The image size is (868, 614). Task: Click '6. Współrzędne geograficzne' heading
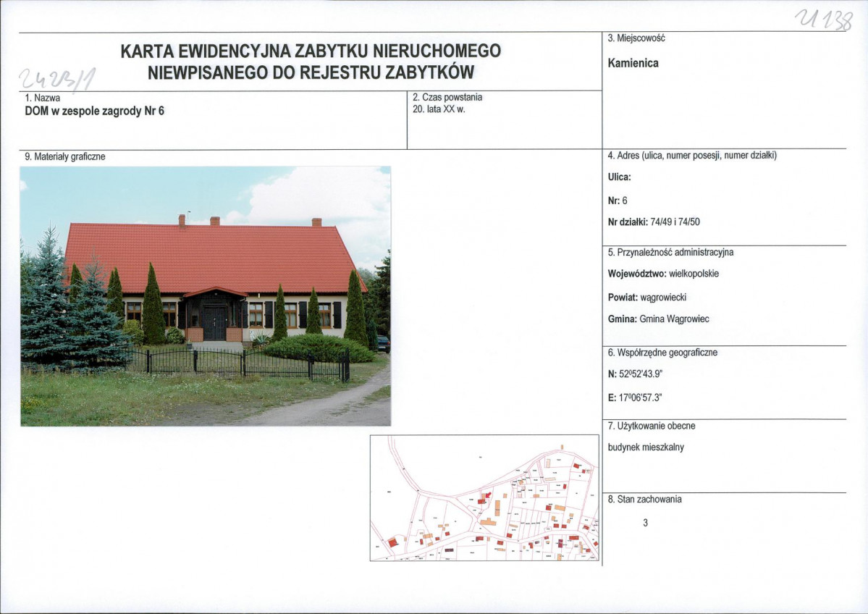pyautogui.click(x=662, y=353)
